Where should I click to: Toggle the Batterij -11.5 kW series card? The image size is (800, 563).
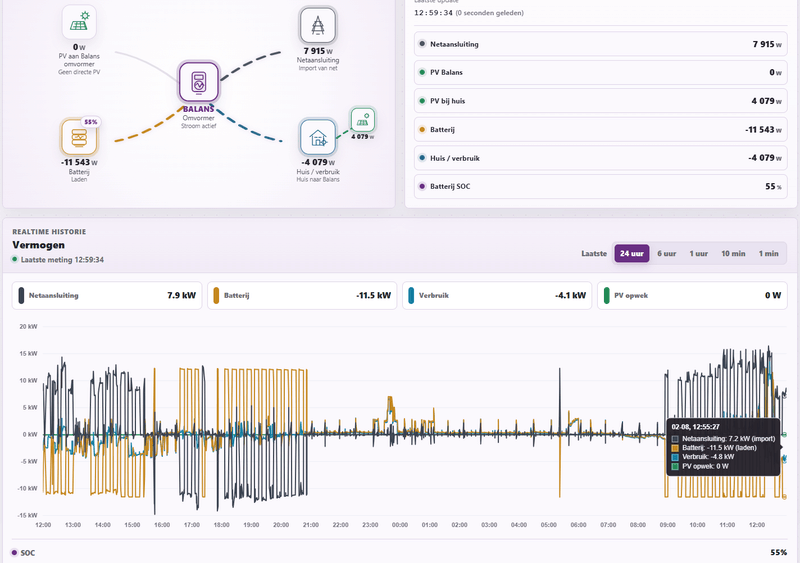302,296
